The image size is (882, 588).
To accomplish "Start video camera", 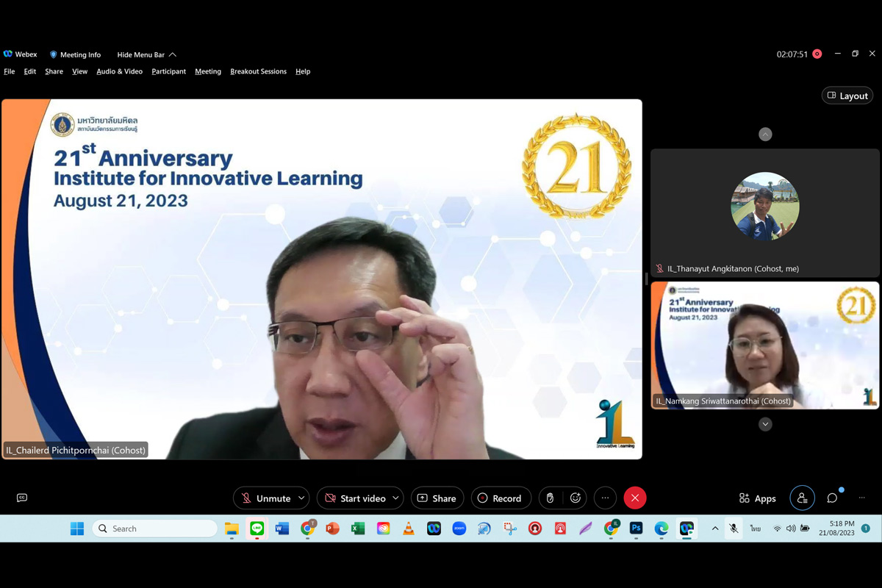I will coord(354,498).
